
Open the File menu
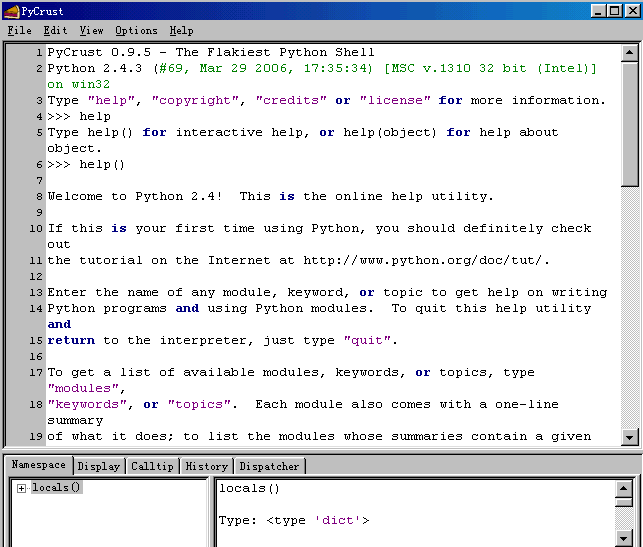click(x=19, y=31)
